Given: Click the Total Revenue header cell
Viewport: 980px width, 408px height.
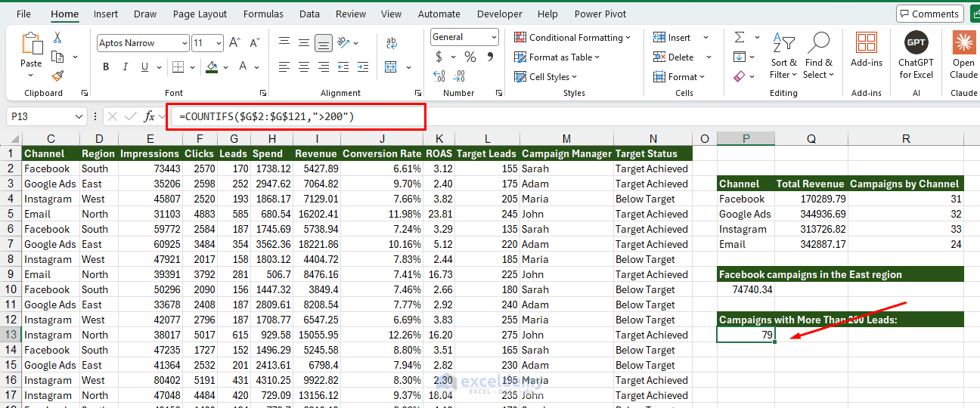Looking at the screenshot, I should (810, 184).
